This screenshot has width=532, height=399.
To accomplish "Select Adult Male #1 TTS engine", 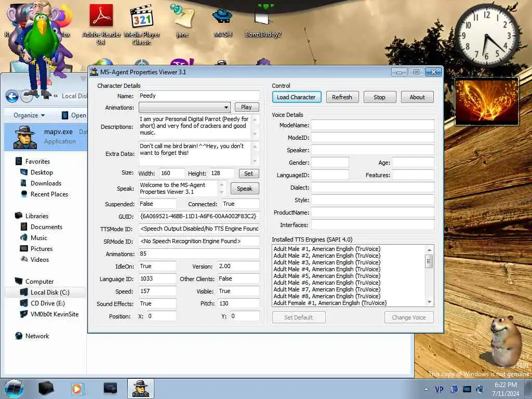I will coord(327,249).
